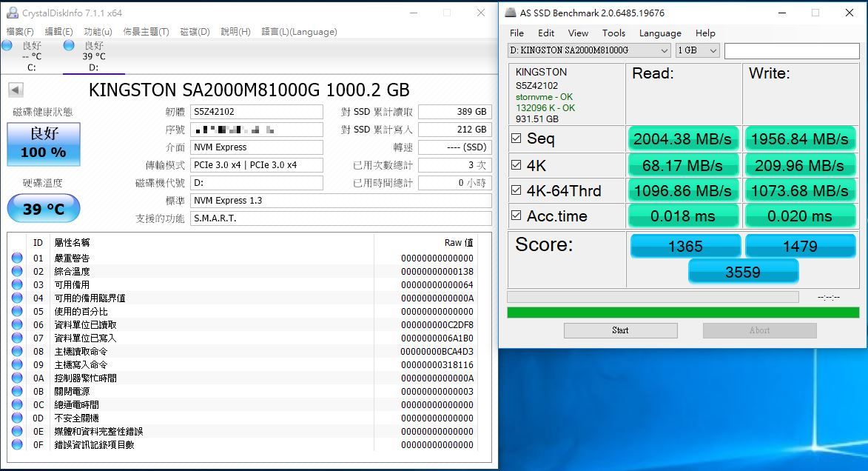The width and height of the screenshot is (868, 471).
Task: Open the File menu in AS SSD Benchmark
Action: 517,33
